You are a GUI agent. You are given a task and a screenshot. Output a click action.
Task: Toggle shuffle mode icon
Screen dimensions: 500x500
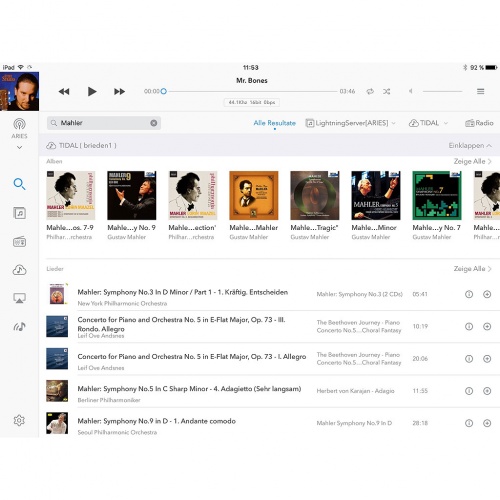tap(387, 91)
